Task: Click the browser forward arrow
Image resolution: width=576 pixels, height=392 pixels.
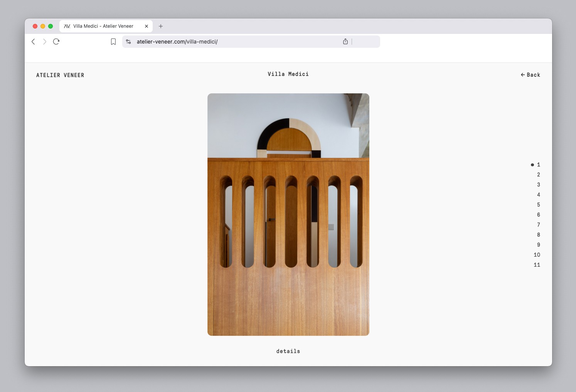Action: pyautogui.click(x=45, y=42)
